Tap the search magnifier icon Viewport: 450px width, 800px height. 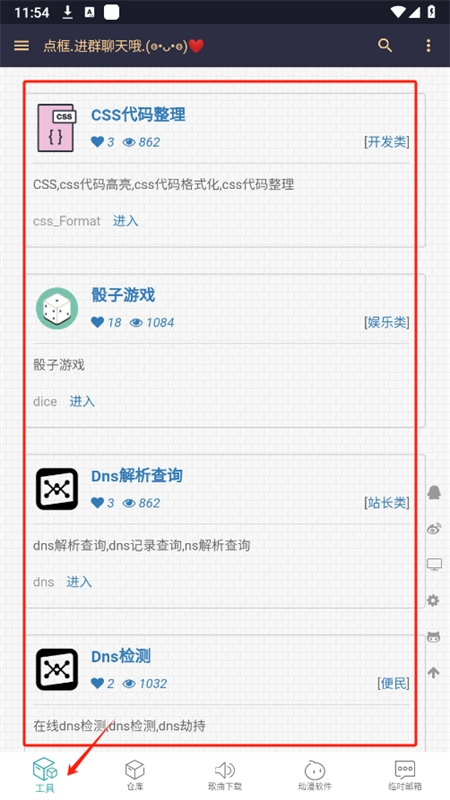point(385,45)
